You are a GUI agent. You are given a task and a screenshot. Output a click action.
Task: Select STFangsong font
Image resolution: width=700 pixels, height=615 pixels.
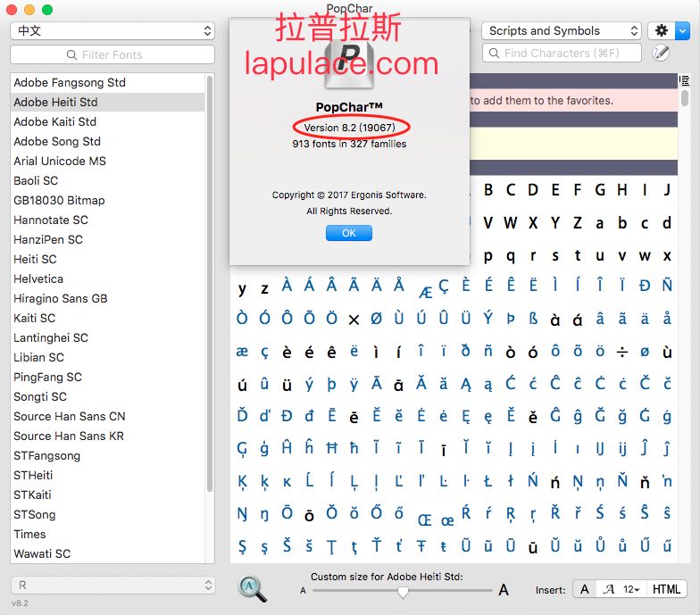tap(107, 455)
